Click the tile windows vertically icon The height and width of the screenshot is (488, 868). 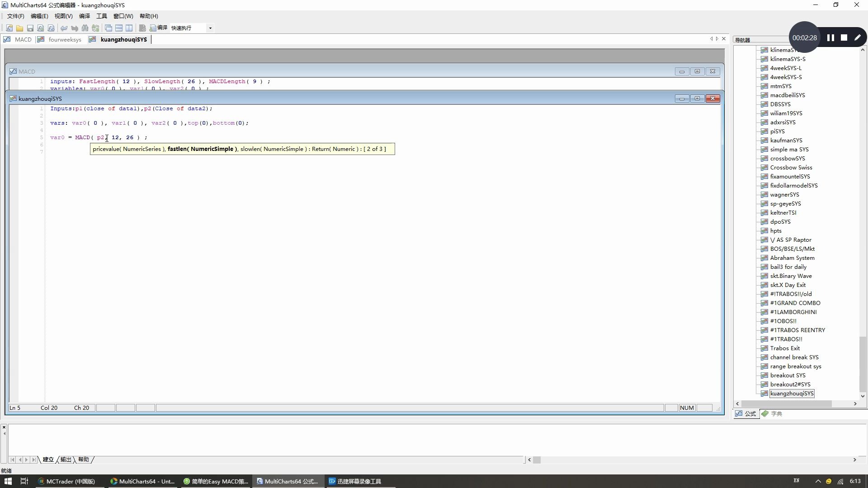click(129, 28)
